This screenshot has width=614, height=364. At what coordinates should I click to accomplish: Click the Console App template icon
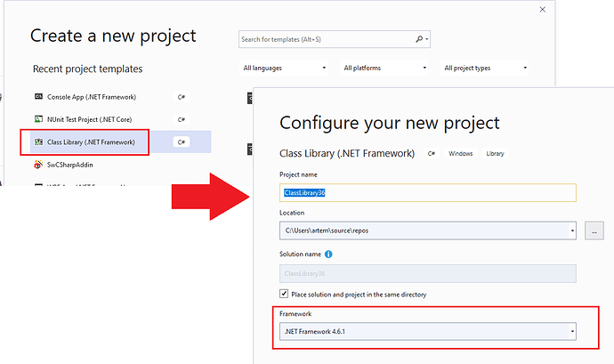pos(38,96)
